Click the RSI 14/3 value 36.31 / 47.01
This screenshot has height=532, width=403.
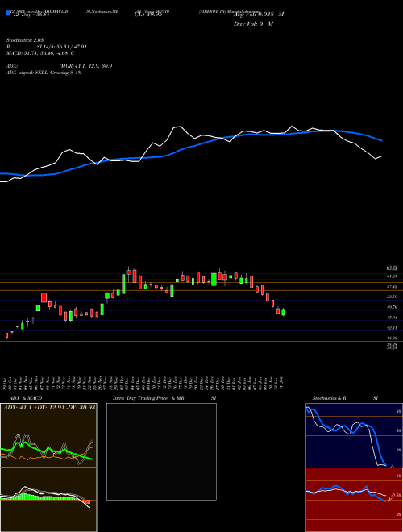pos(62,47)
